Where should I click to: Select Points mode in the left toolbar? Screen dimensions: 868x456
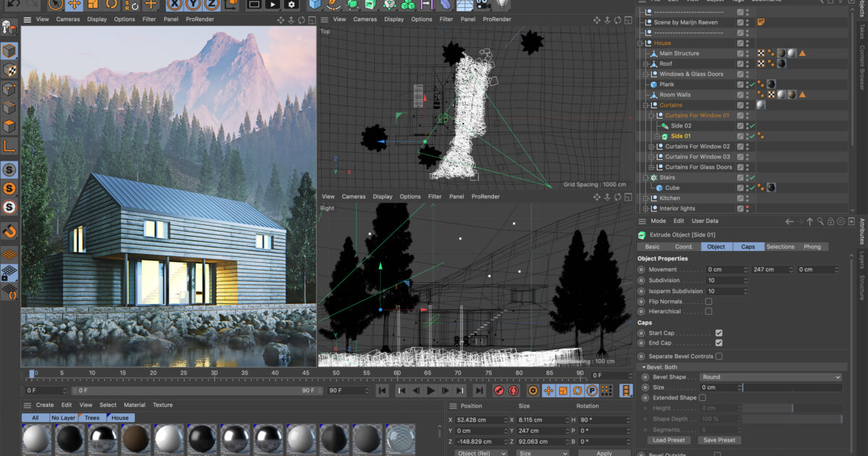[x=9, y=89]
